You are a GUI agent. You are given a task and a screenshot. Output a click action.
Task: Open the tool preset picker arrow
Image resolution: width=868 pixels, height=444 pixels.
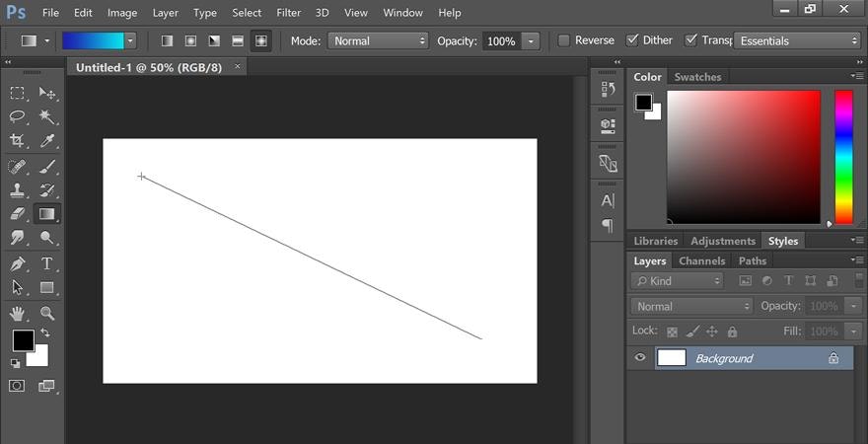pos(47,40)
